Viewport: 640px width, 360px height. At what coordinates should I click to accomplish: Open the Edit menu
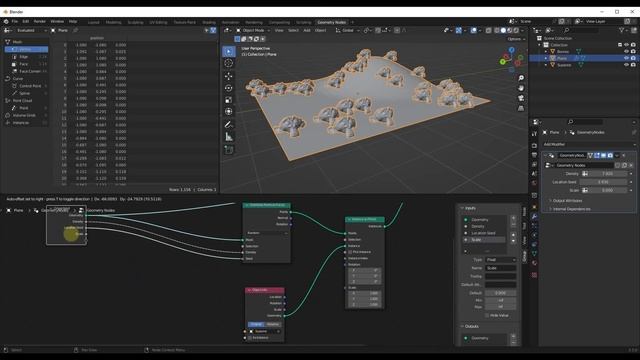click(26, 21)
